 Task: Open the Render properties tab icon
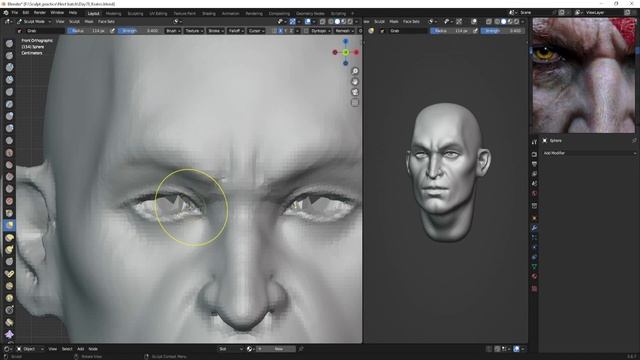click(534, 155)
